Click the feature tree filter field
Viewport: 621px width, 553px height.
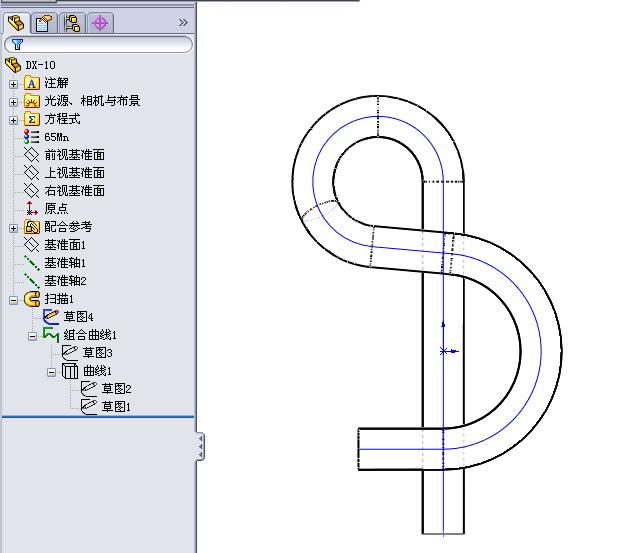pos(98,44)
